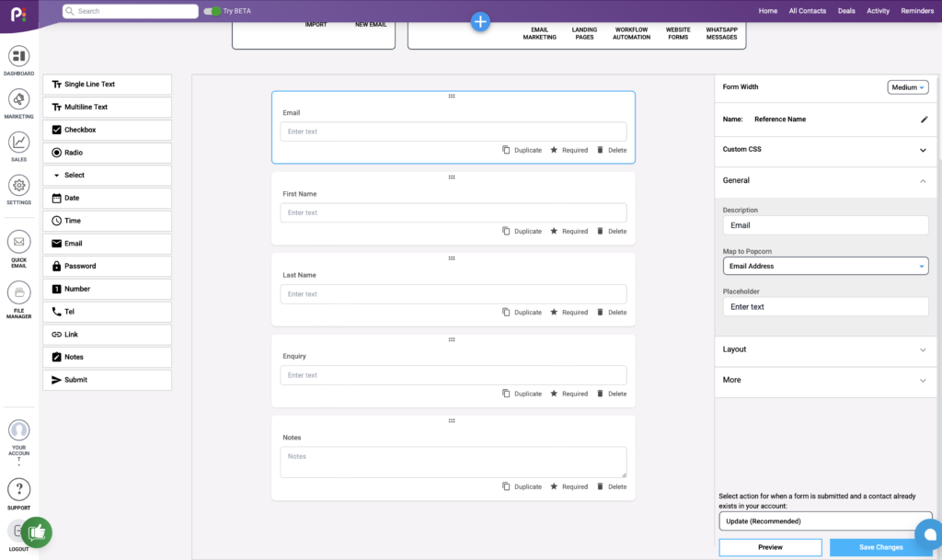Open the Support question mark icon
This screenshot has height=560, width=942.
point(18,489)
